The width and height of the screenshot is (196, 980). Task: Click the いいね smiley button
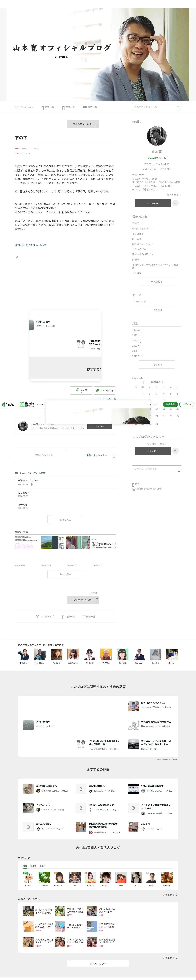point(81,390)
